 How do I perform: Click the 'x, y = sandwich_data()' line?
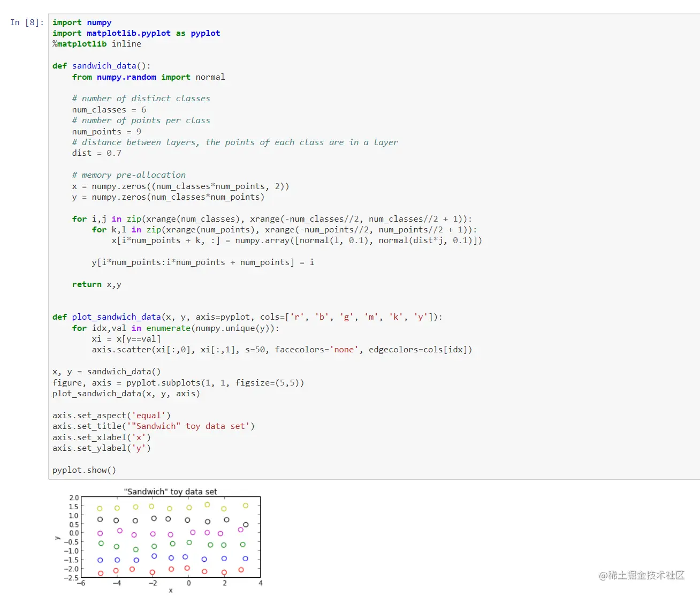[106, 372]
